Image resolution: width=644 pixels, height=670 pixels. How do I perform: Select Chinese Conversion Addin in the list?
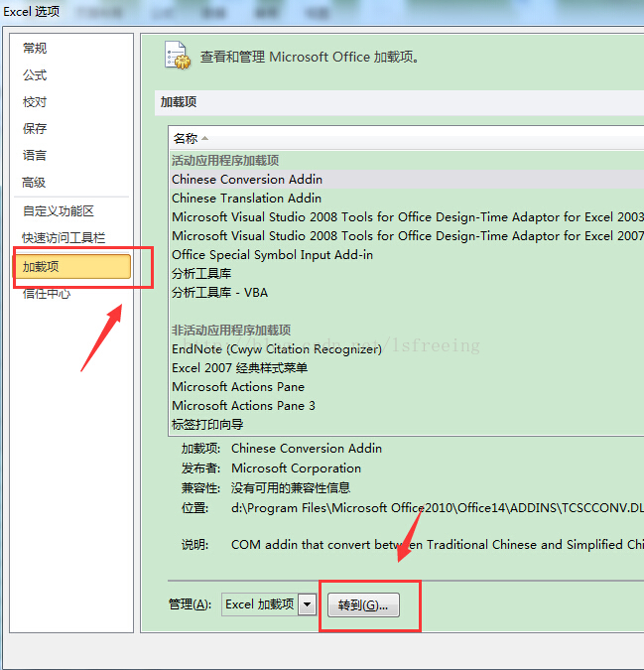pos(407,180)
